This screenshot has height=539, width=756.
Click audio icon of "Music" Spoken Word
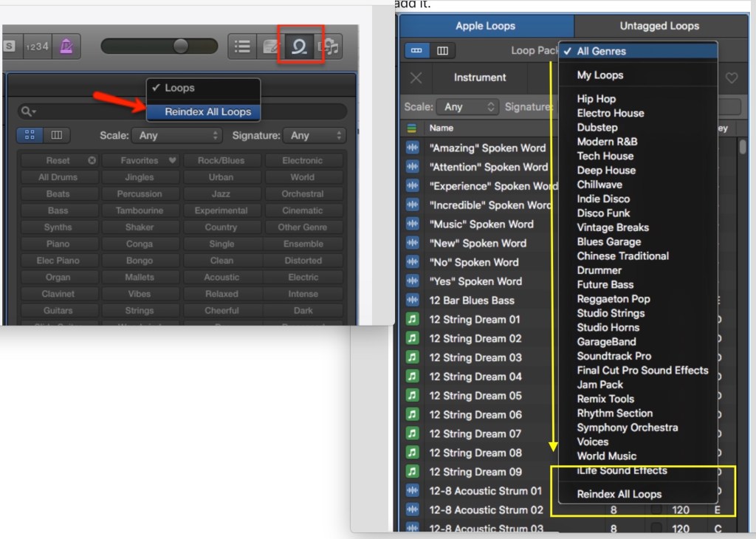412,224
